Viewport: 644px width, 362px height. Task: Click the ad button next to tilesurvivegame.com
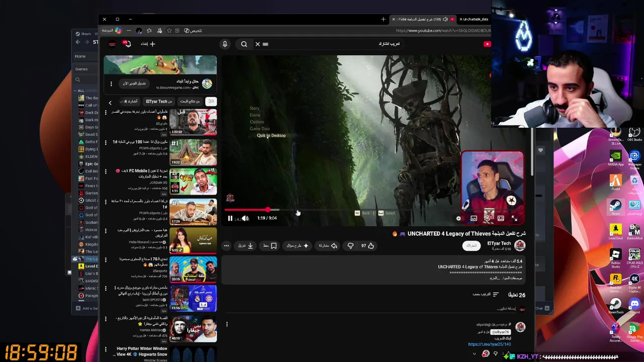tap(134, 83)
